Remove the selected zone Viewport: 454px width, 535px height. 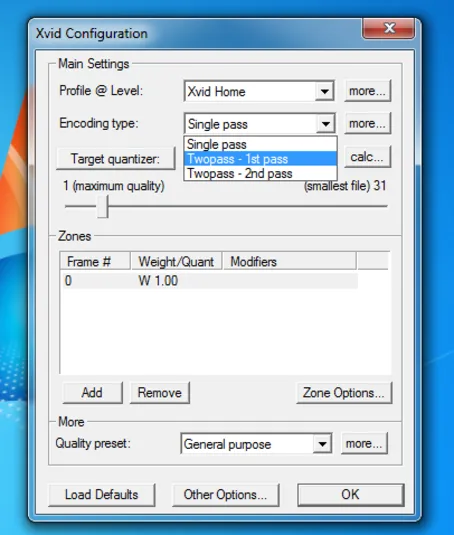pyautogui.click(x=160, y=393)
